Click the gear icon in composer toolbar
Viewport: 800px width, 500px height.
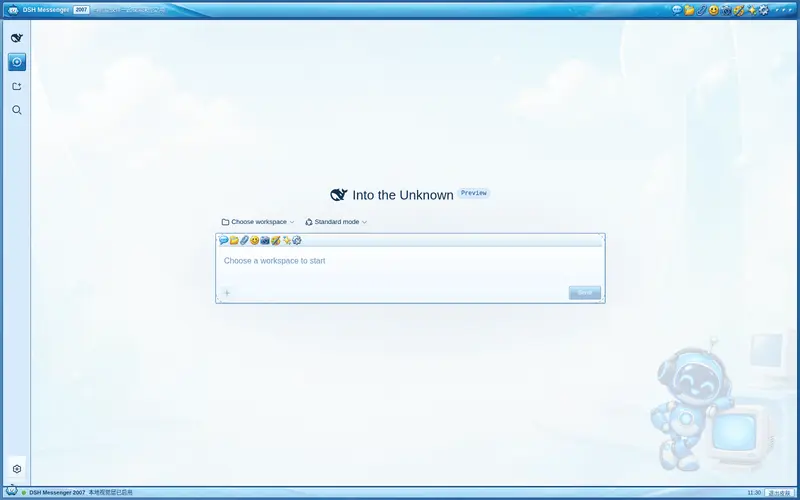[x=297, y=240]
